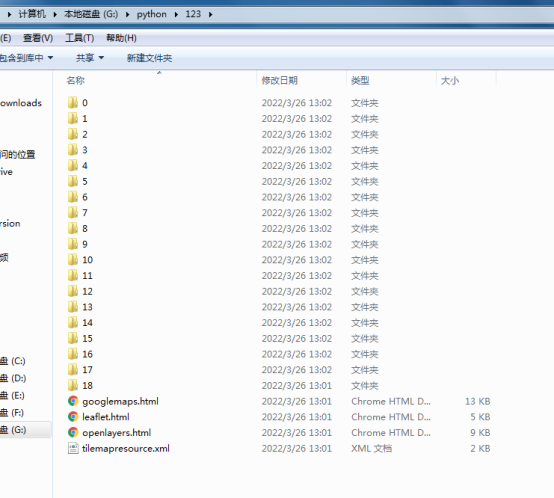Select (D:) drive in sidebar
The width and height of the screenshot is (554, 498).
tap(13, 378)
